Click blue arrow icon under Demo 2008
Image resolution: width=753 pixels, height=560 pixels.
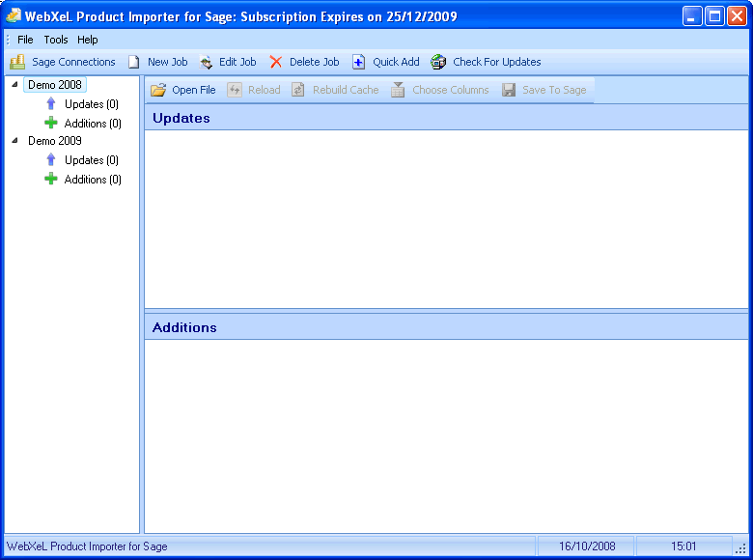click(x=51, y=103)
